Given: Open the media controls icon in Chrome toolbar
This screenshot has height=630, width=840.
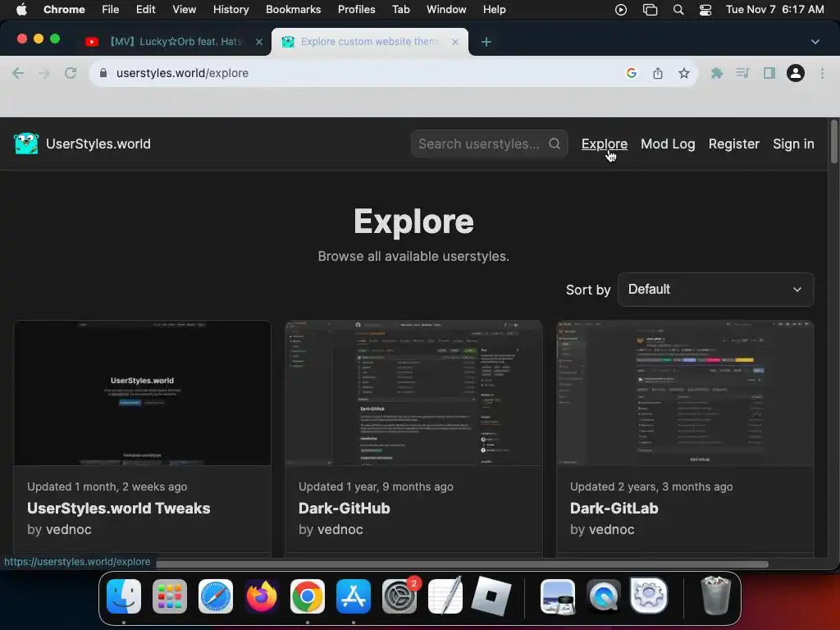Looking at the screenshot, I should point(742,73).
